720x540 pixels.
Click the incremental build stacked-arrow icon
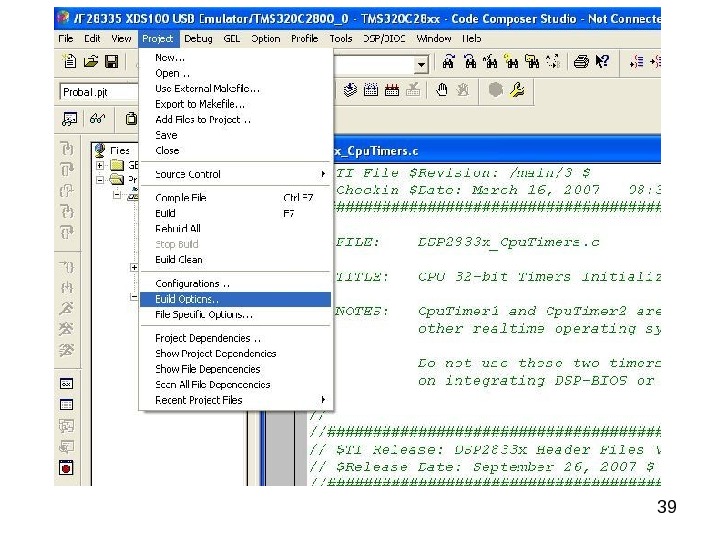(x=350, y=90)
